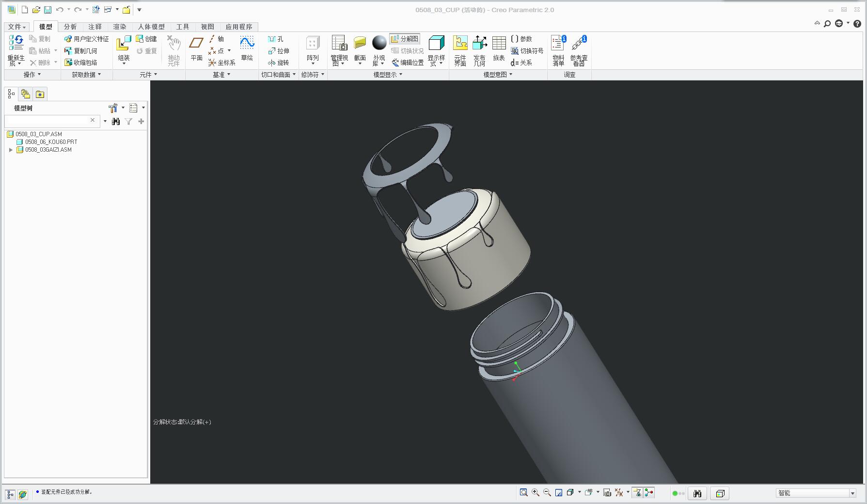Image resolution: width=867 pixels, height=504 pixels.
Task: Open the Reference Viewer (参考查看器)
Action: coord(579,50)
